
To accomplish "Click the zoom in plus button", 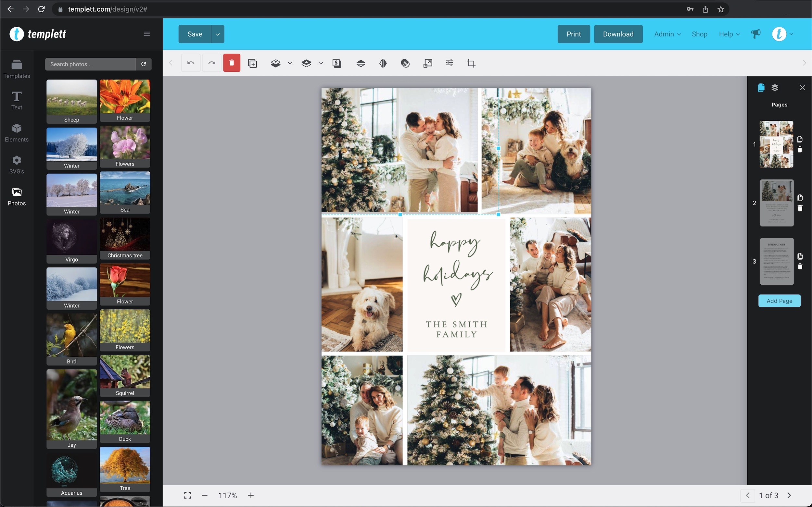I will (251, 495).
